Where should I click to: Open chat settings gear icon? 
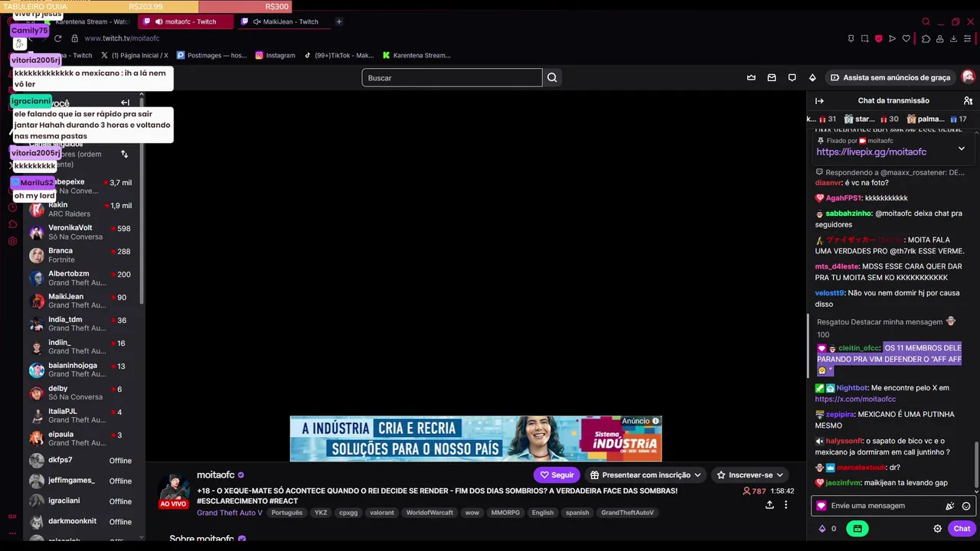point(937,528)
